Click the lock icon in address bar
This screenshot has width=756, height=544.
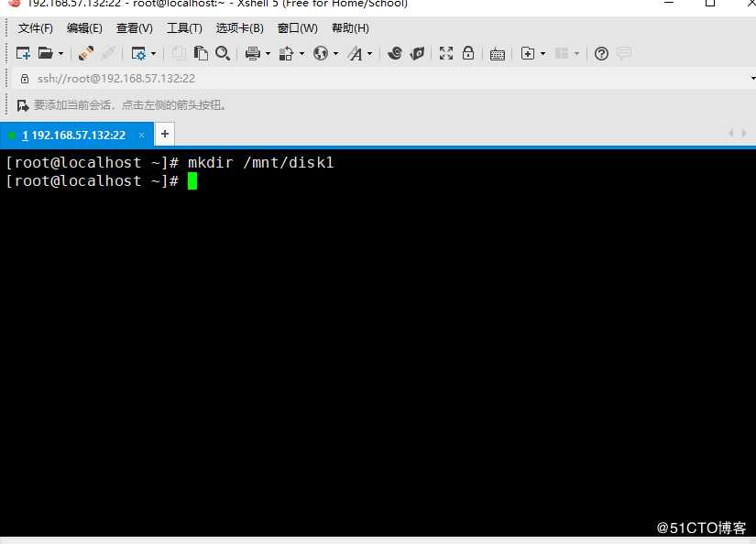[25, 79]
